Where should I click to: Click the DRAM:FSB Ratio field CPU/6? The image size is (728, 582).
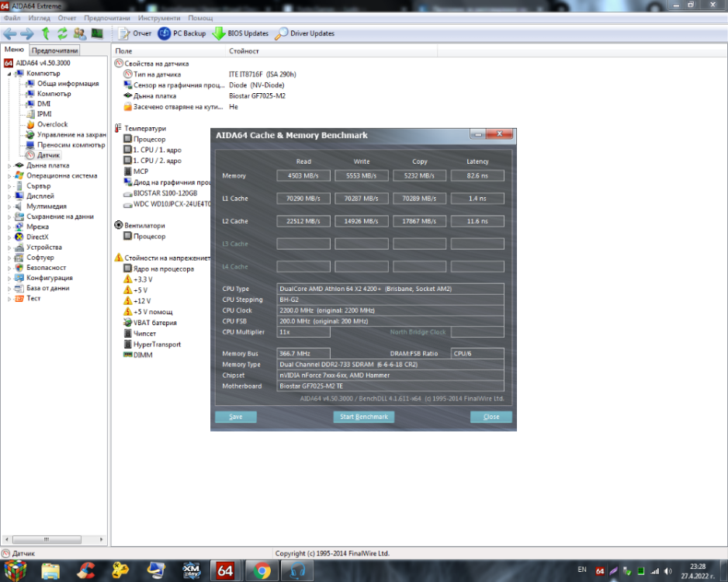coord(477,354)
